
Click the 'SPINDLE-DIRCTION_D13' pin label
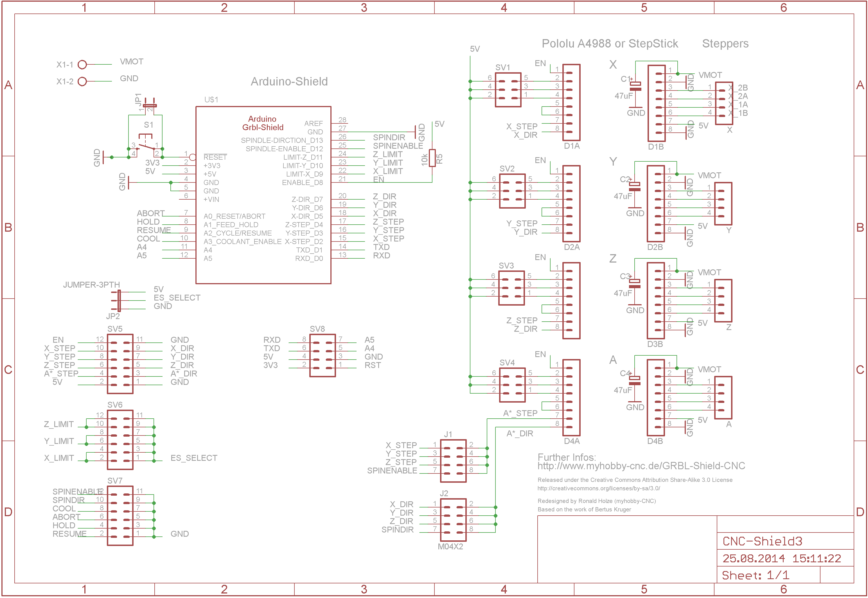point(282,141)
